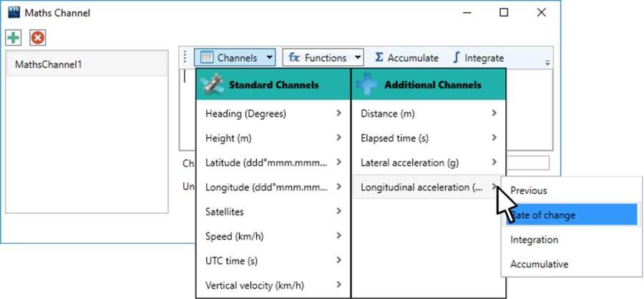
Task: Maximize the Maths Channel window
Action: point(504,13)
